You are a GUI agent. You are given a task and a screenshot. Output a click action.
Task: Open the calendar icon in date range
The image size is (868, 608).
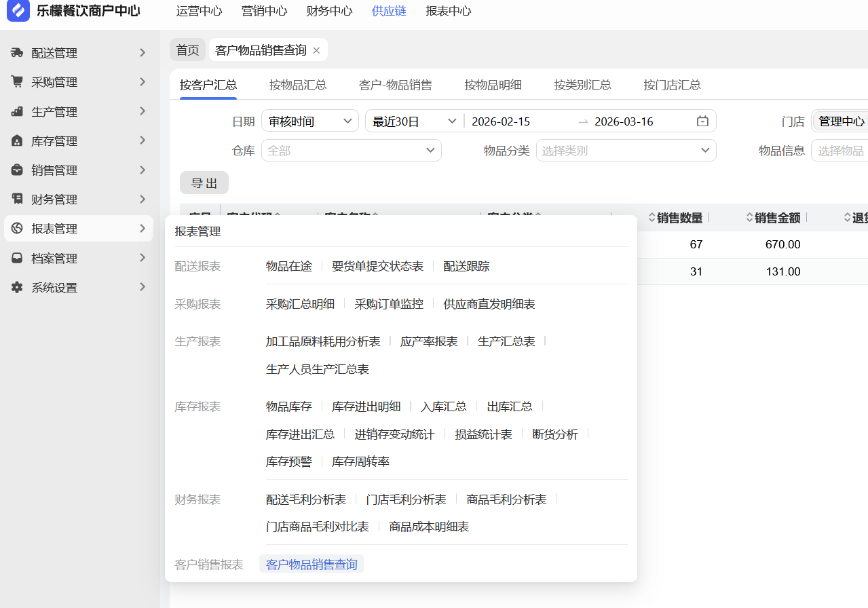pyautogui.click(x=702, y=121)
